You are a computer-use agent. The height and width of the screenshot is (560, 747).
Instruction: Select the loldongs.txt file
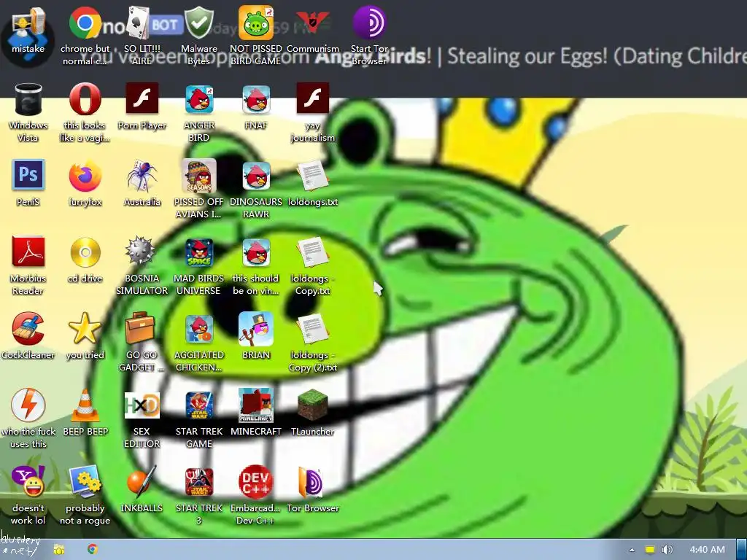(x=312, y=175)
